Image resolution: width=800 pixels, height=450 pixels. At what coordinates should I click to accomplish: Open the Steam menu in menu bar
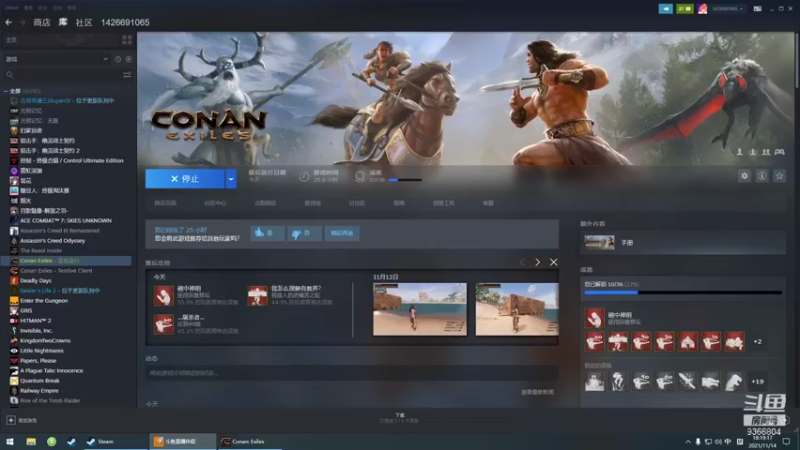click(12, 8)
